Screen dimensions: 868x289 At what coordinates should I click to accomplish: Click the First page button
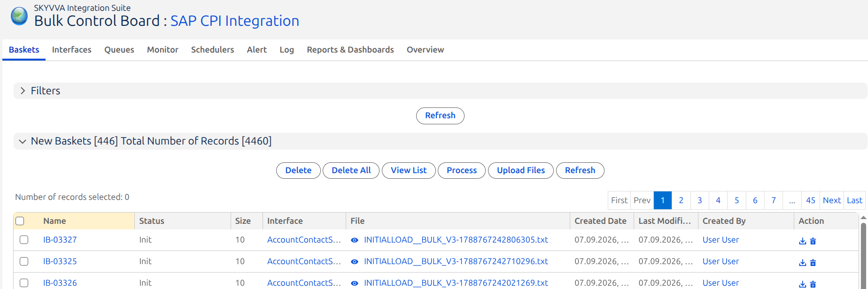coord(619,200)
